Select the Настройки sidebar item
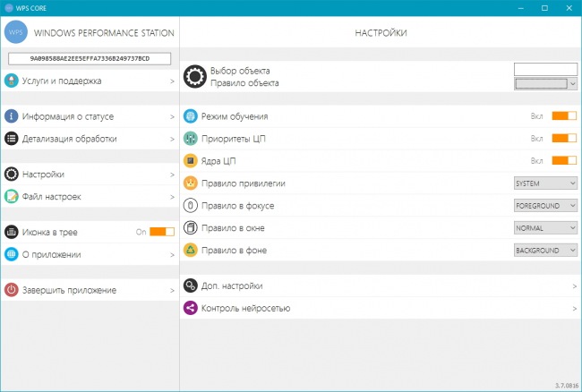The width and height of the screenshot is (582, 392). (x=90, y=174)
